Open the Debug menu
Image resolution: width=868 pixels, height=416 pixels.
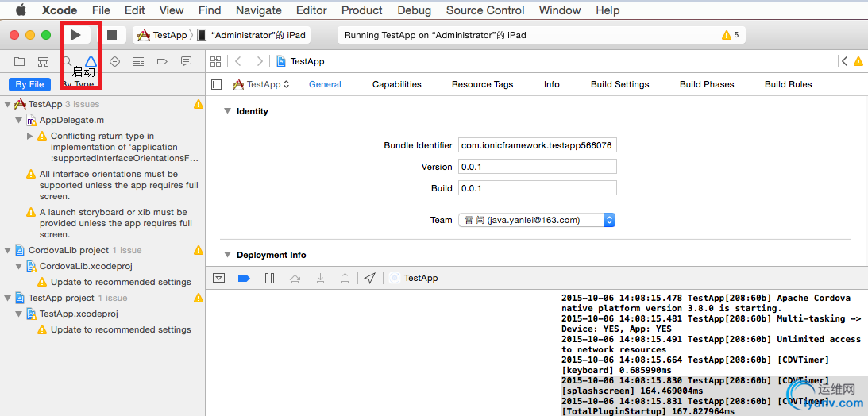[414, 10]
